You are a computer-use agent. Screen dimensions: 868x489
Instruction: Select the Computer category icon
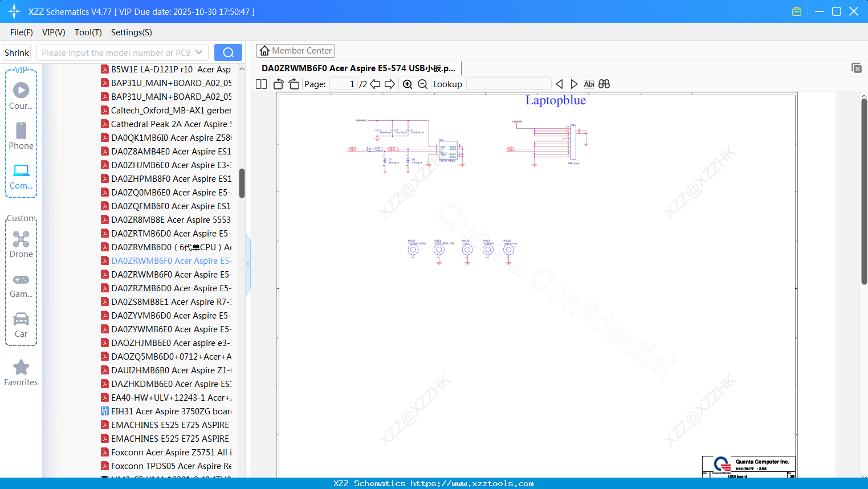pyautogui.click(x=21, y=176)
